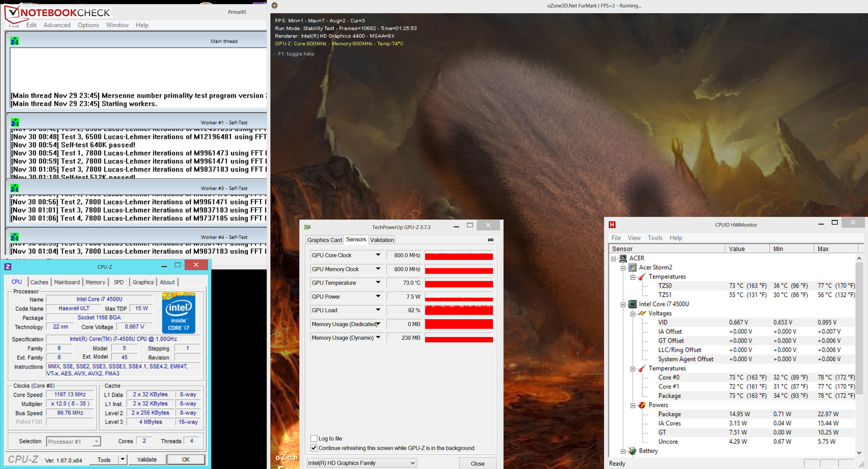The image size is (868, 469).
Task: Click the OK button in CPU-Z
Action: pos(186,460)
